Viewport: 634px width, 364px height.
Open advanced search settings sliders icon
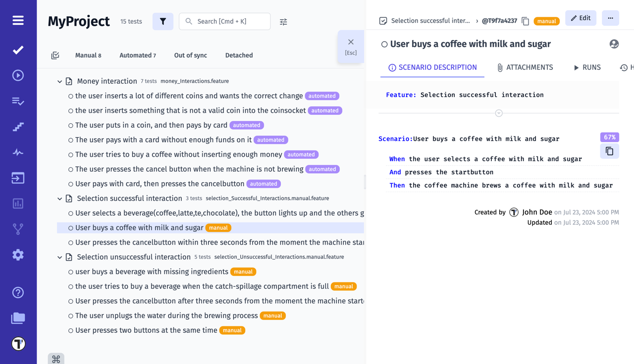tap(283, 21)
